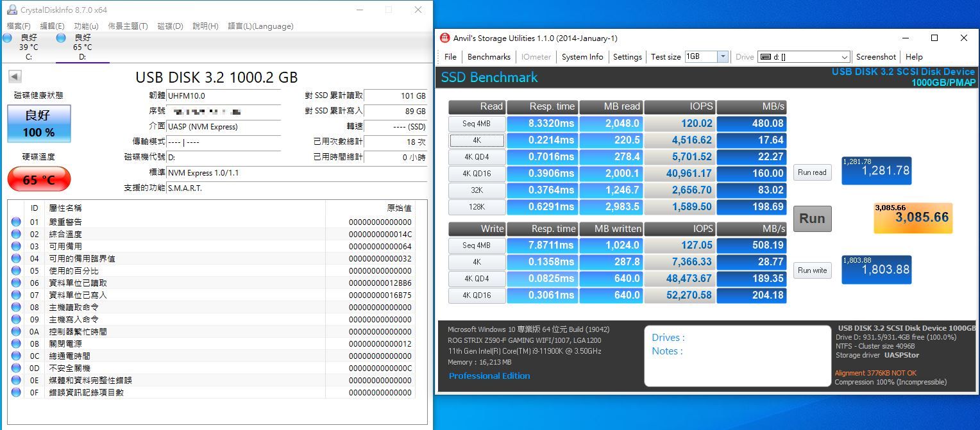Viewport: 980px width, 430px height.
Task: Click status orb for attribute 0C 總通電時間
Action: coord(16,356)
